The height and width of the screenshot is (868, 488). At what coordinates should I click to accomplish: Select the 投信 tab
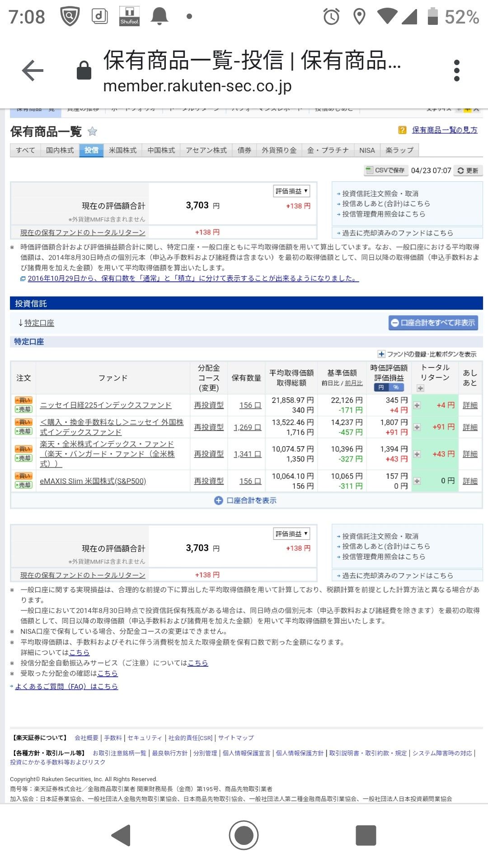[x=91, y=150]
